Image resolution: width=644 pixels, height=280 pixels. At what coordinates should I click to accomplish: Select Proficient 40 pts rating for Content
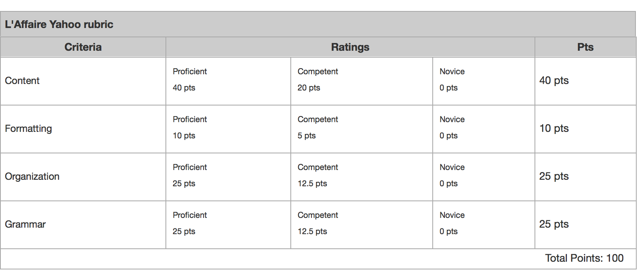pos(228,80)
